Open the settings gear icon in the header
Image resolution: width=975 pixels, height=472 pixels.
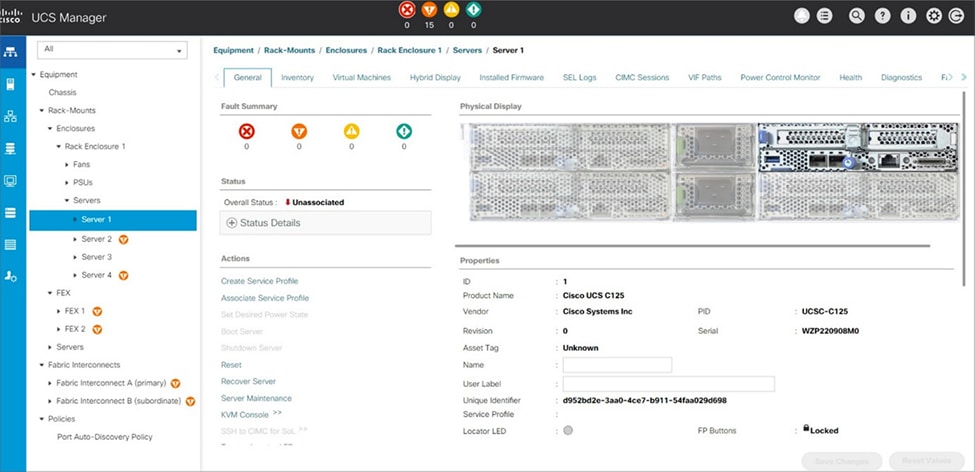click(934, 17)
